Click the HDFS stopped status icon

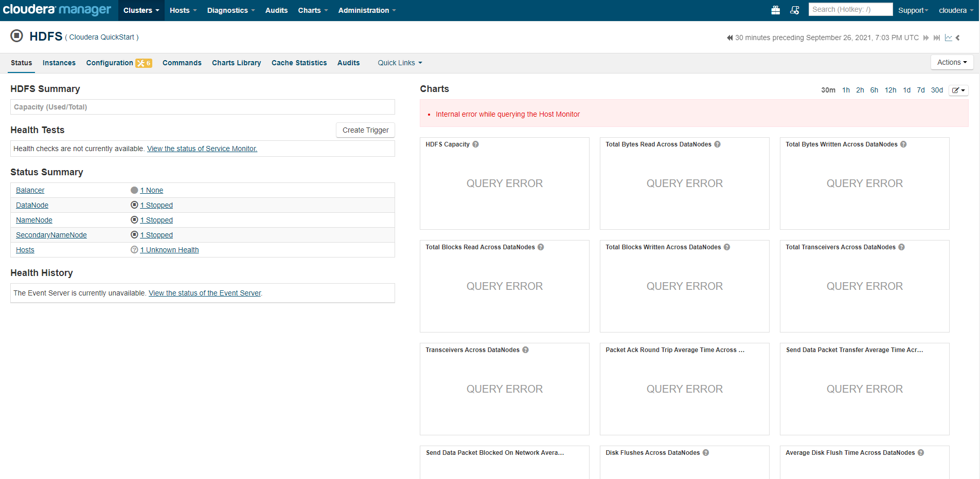17,35
